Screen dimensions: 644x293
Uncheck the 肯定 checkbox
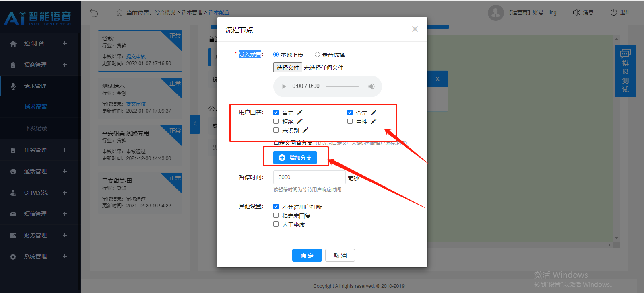[276, 113]
